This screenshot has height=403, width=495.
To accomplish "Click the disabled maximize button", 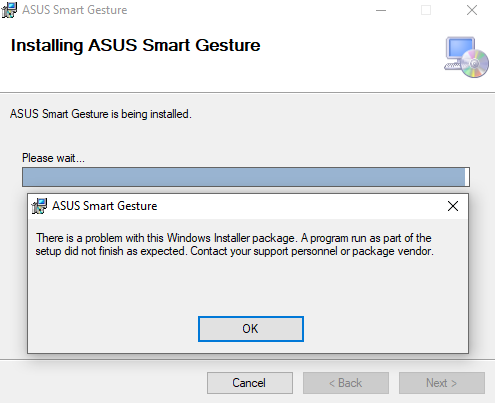I will click(x=426, y=10).
